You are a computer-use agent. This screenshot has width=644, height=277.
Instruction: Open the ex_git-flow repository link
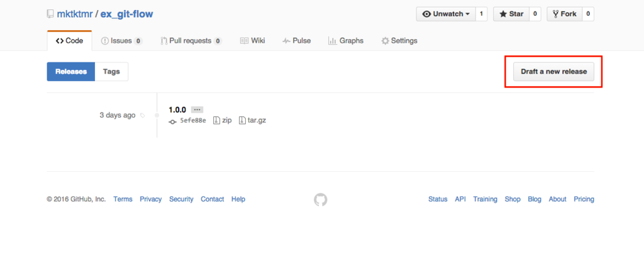click(126, 14)
